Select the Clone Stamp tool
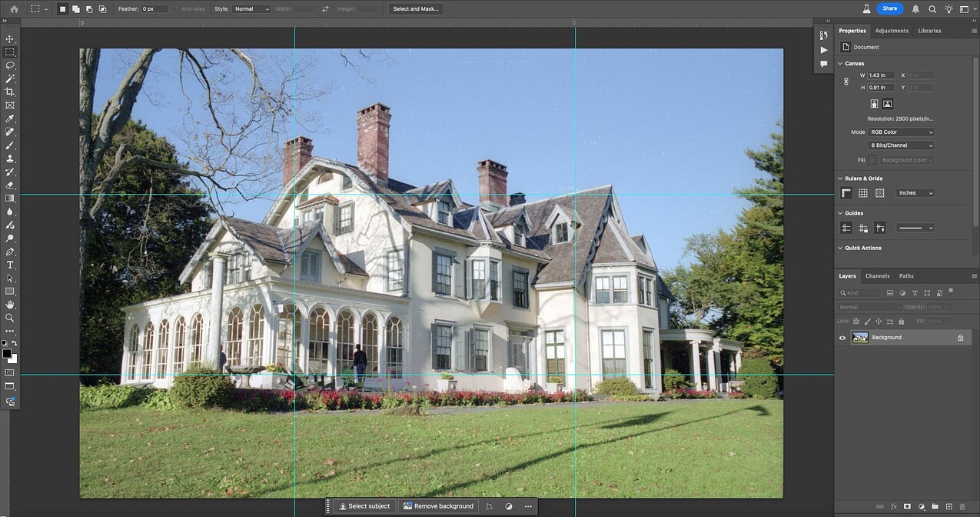Screen dimensions: 980x517 click(10, 157)
